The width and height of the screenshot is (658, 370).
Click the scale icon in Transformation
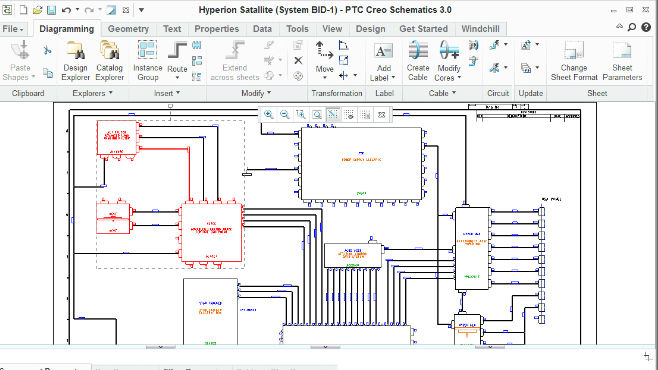343,60
